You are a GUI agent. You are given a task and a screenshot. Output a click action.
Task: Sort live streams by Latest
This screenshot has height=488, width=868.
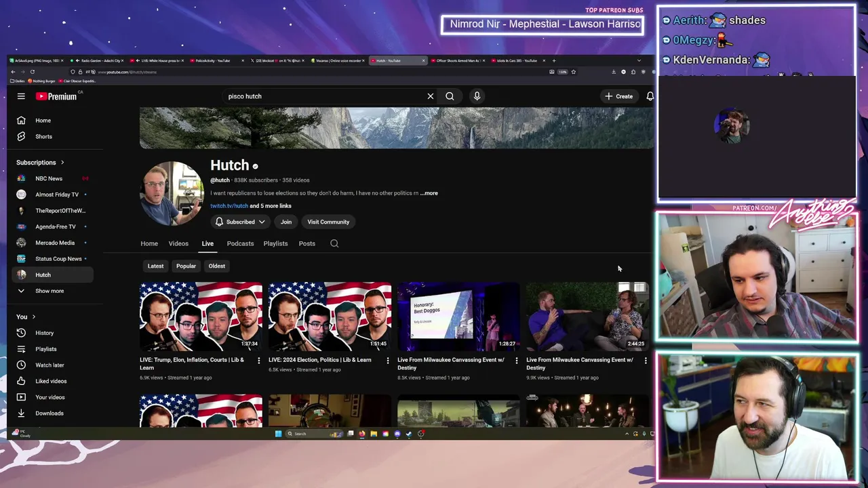pos(155,266)
